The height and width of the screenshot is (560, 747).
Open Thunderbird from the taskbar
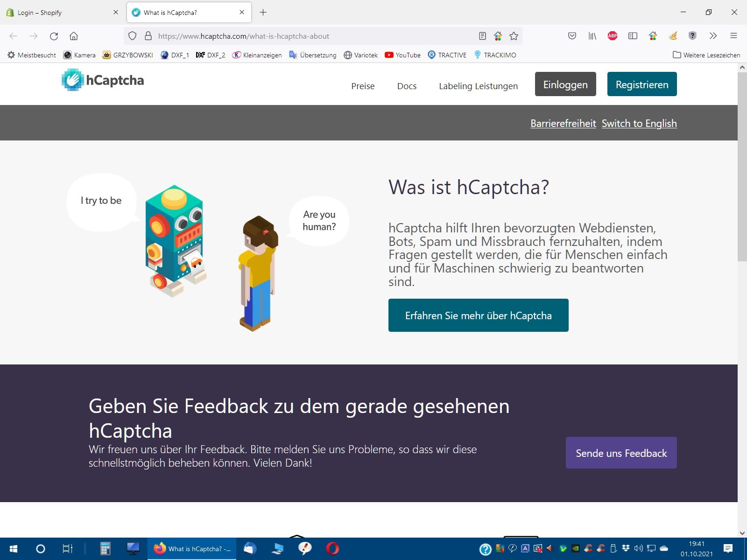[x=250, y=549]
